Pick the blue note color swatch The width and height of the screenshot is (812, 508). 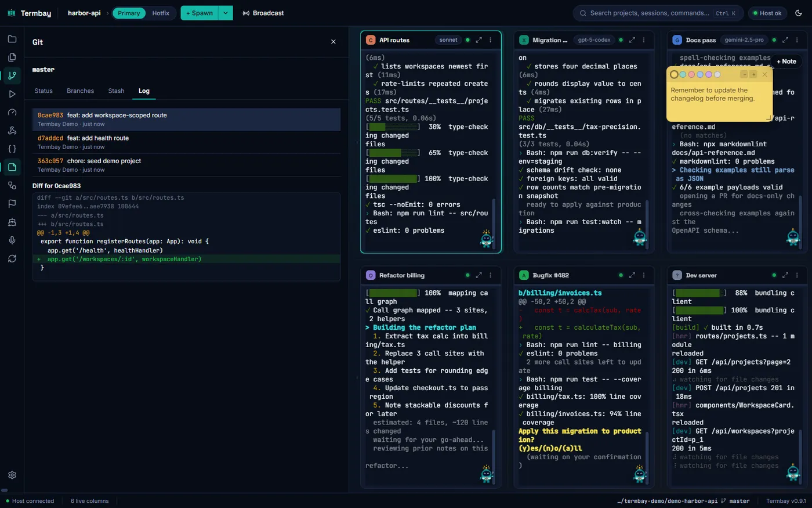tap(700, 74)
